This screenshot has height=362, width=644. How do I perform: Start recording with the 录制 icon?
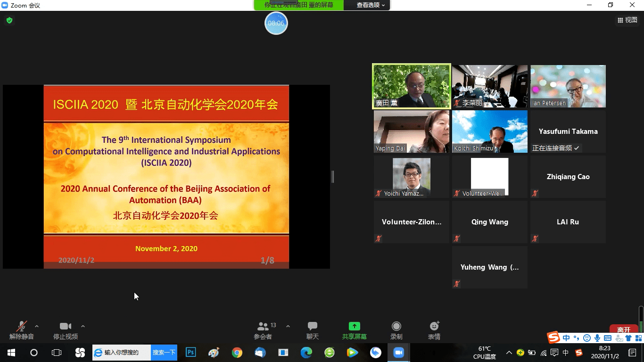pos(396,330)
